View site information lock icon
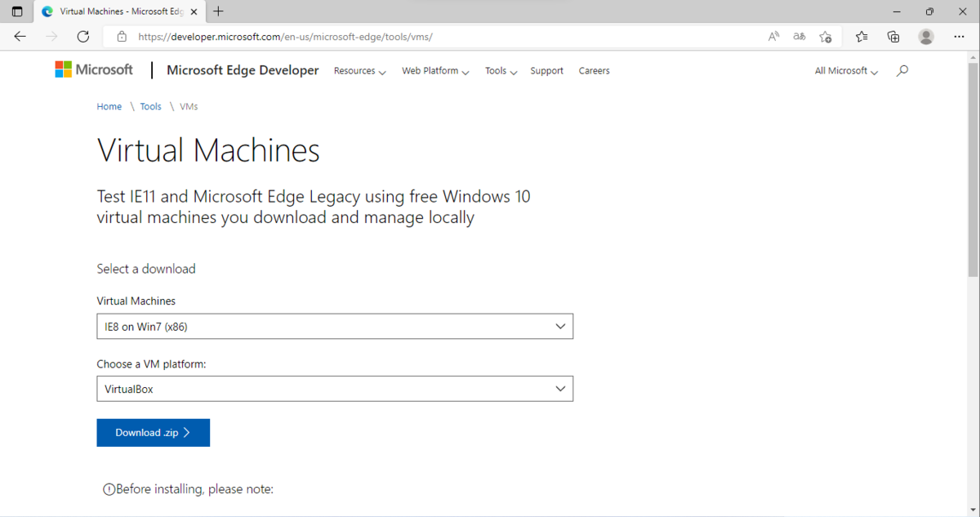The height and width of the screenshot is (517, 980). [x=122, y=37]
